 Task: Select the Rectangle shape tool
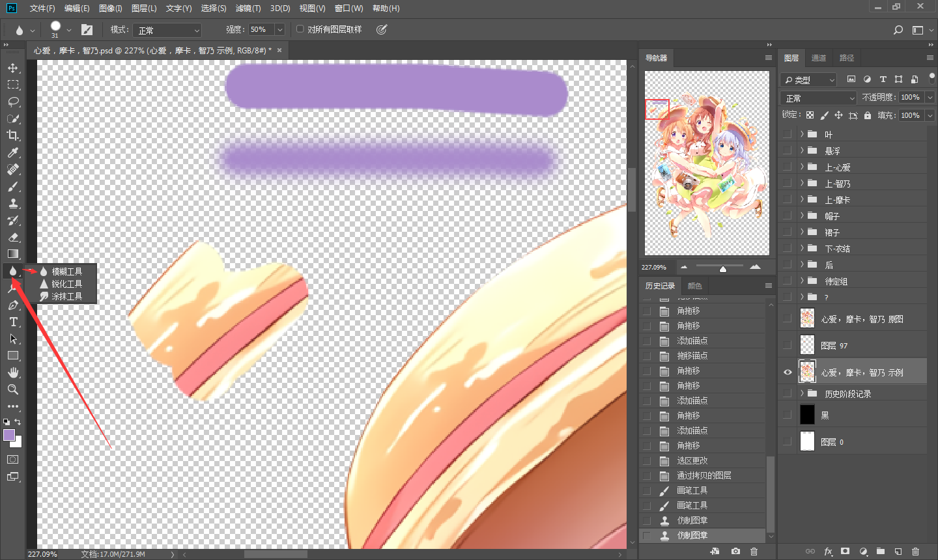[x=13, y=356]
